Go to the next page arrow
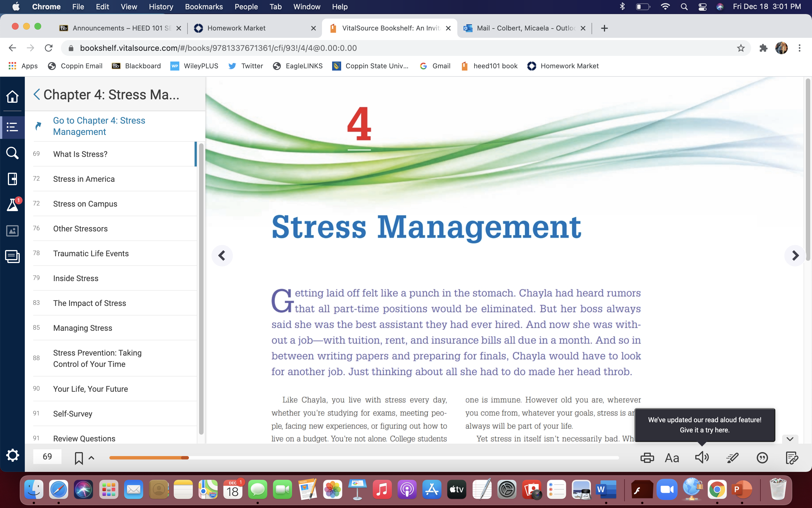This screenshot has width=812, height=508. [795, 256]
